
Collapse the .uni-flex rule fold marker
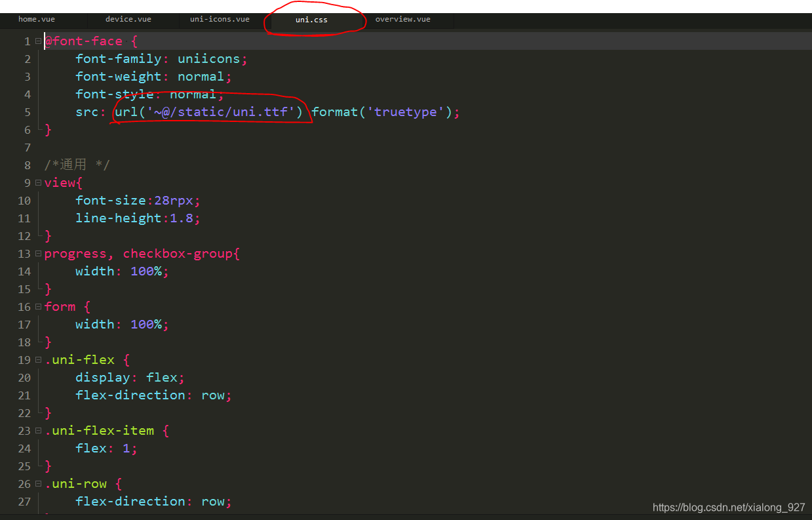(39, 360)
